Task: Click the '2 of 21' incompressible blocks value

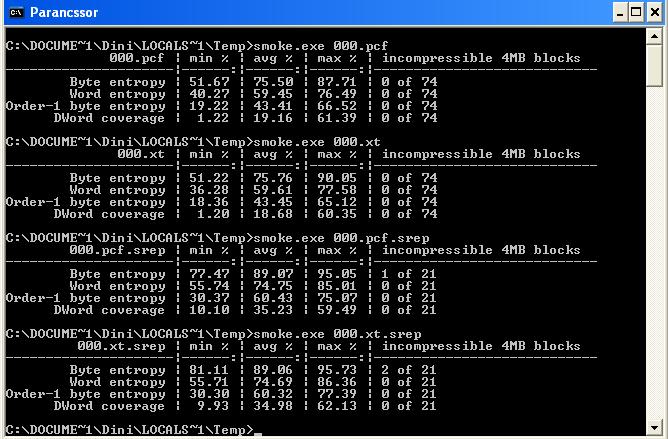Action: coord(409,370)
